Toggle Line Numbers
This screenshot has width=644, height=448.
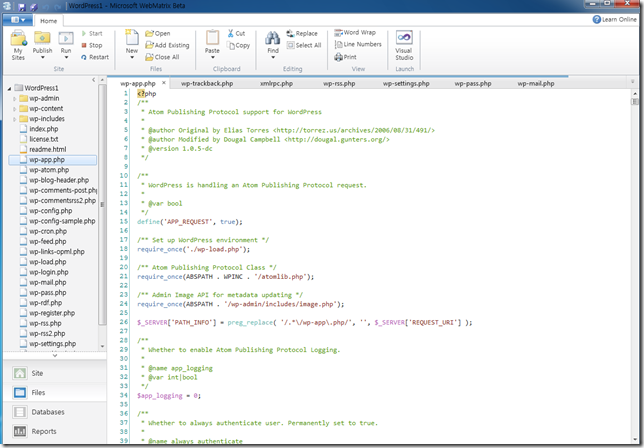click(358, 44)
